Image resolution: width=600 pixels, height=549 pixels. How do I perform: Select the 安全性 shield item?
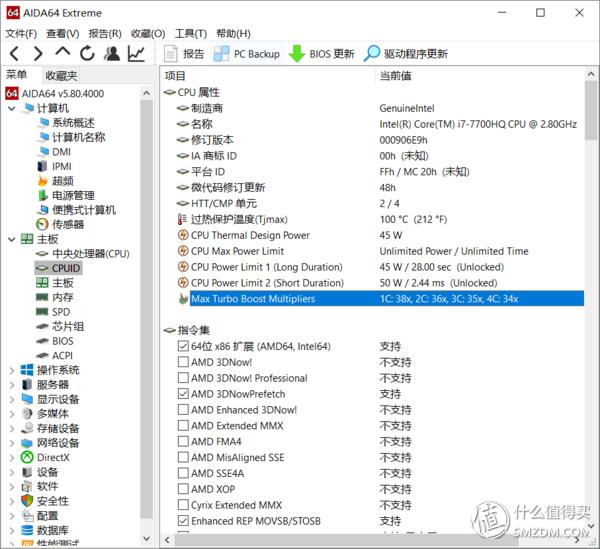pyautogui.click(x=45, y=501)
